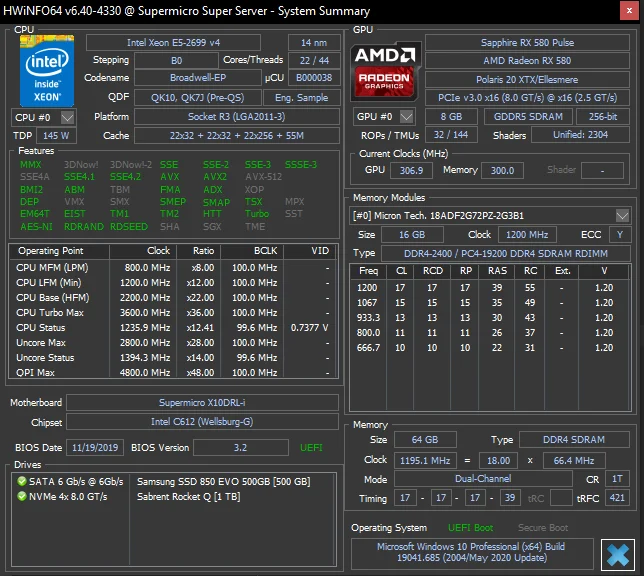Click the Intel Inside Xeon logo

(47, 71)
